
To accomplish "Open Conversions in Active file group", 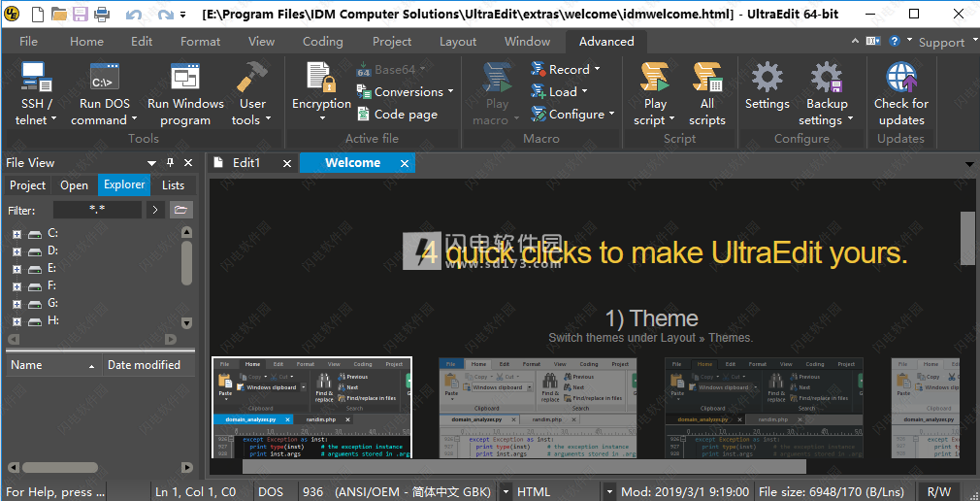I will [405, 92].
